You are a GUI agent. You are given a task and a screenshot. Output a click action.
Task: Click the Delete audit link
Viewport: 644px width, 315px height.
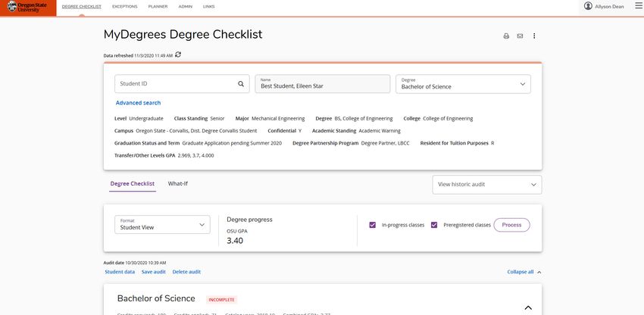[x=186, y=272]
